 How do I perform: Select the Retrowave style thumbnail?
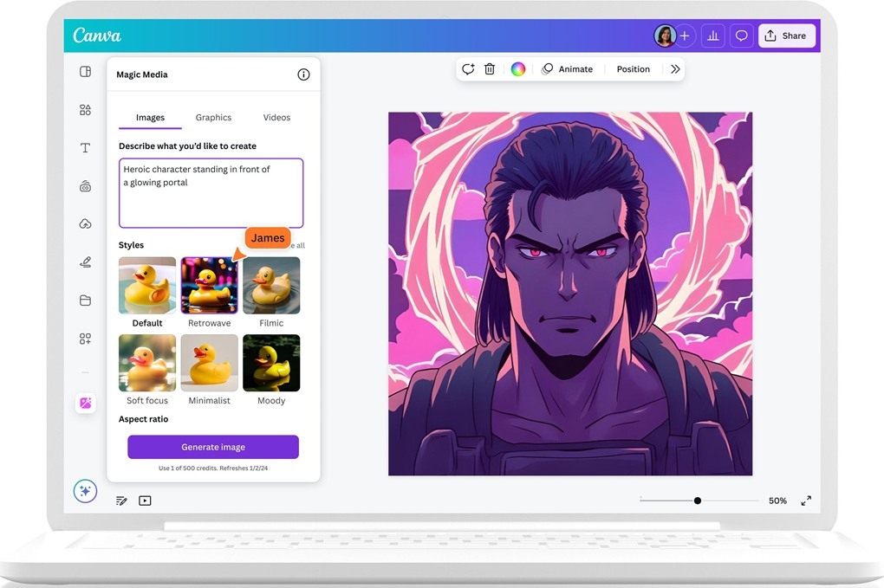click(x=209, y=286)
